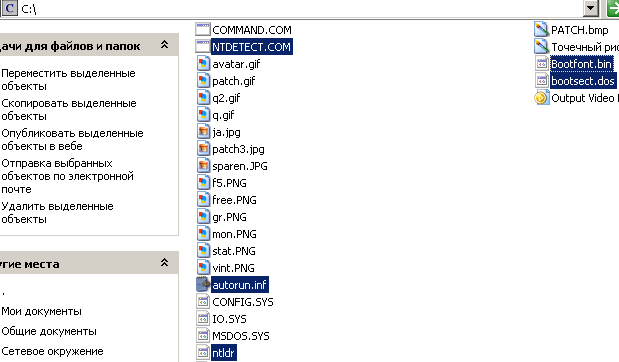Click the CONFIG.SYS file name
Viewport: 619px width, 362px height.
coord(243,302)
